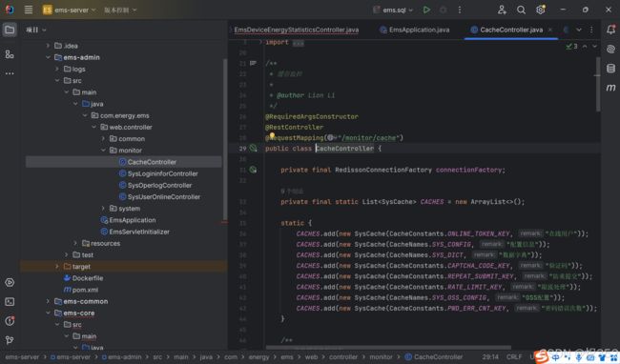Click the gutter bean icon on line 29
This screenshot has height=364, width=620.
253,149
